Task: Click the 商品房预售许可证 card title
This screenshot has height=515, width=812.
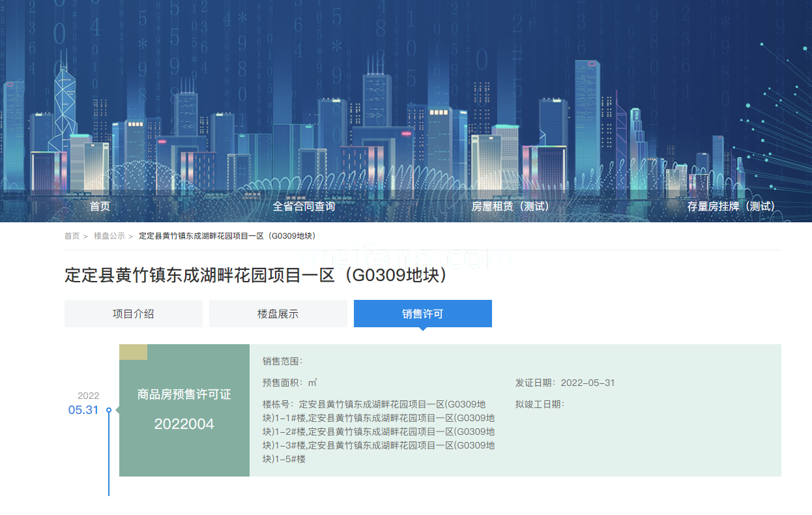Action: pyautogui.click(x=184, y=394)
